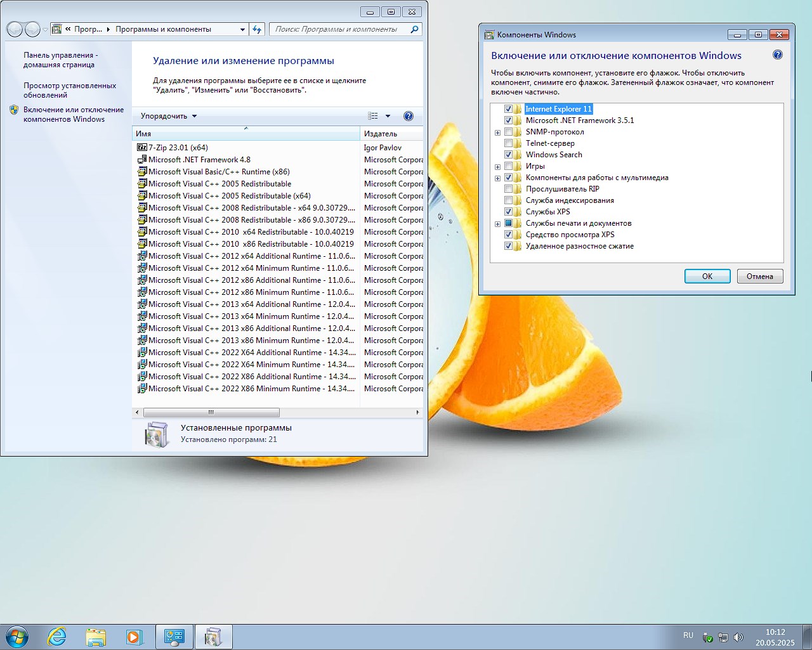Uncheck the Службы XPS checkbox
812x650 pixels.
(508, 212)
